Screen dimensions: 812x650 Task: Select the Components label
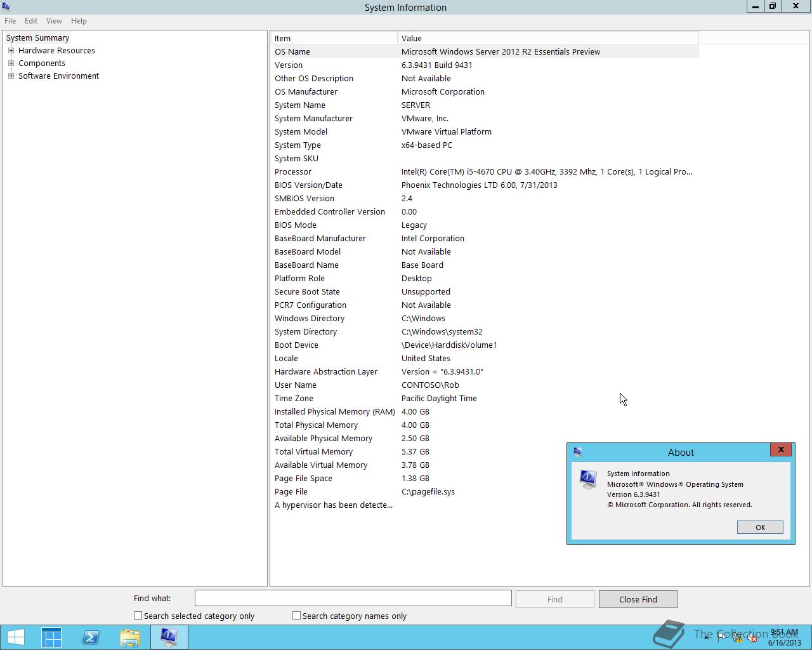(x=42, y=63)
